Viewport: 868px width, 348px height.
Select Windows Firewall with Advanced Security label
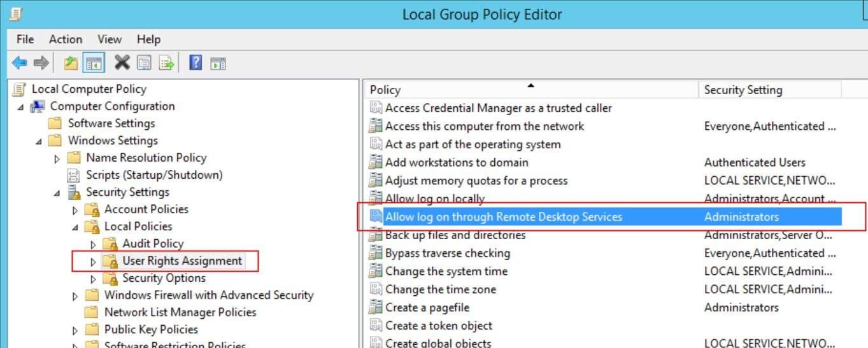(209, 295)
